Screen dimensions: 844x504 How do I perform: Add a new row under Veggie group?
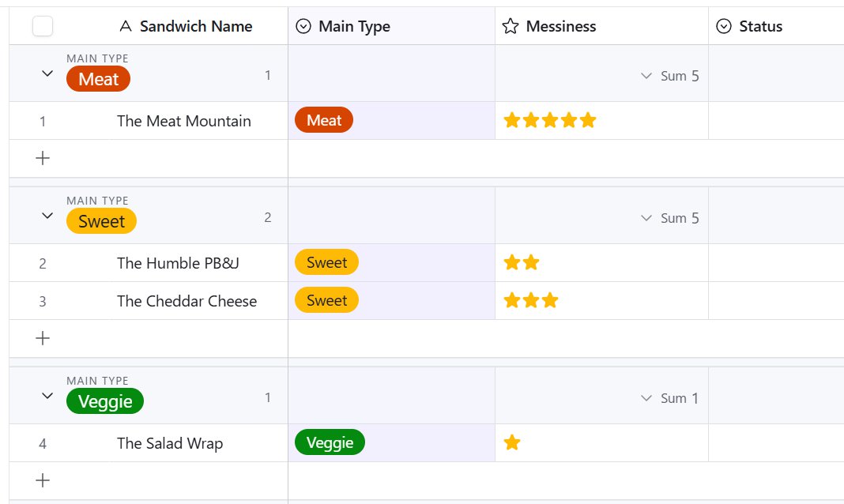click(43, 480)
